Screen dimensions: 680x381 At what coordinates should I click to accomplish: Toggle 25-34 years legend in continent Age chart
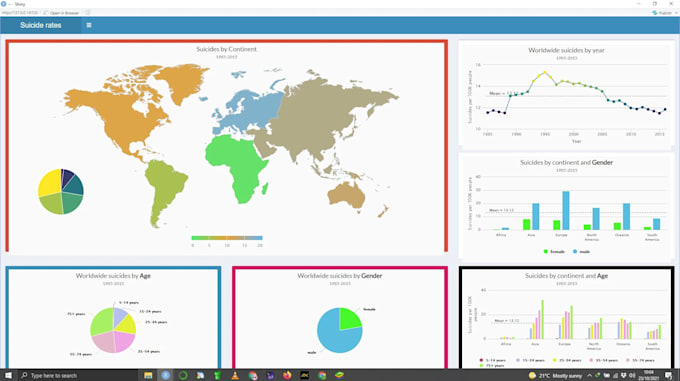pos(566,360)
